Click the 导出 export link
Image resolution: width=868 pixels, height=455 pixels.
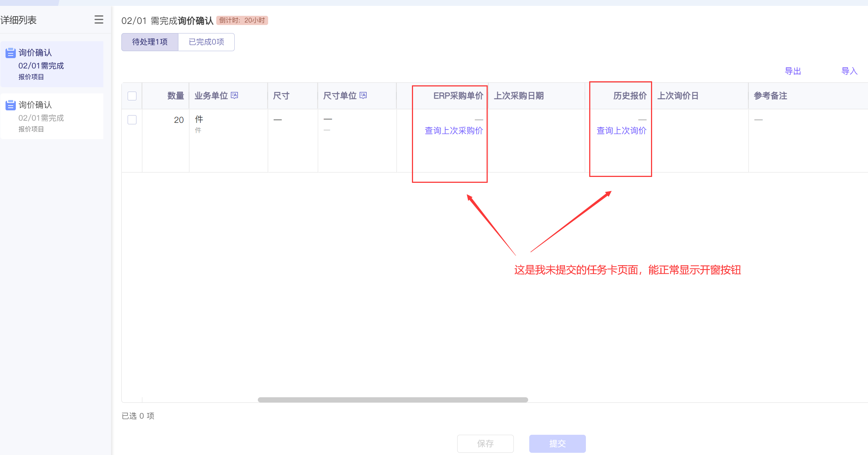(x=793, y=71)
